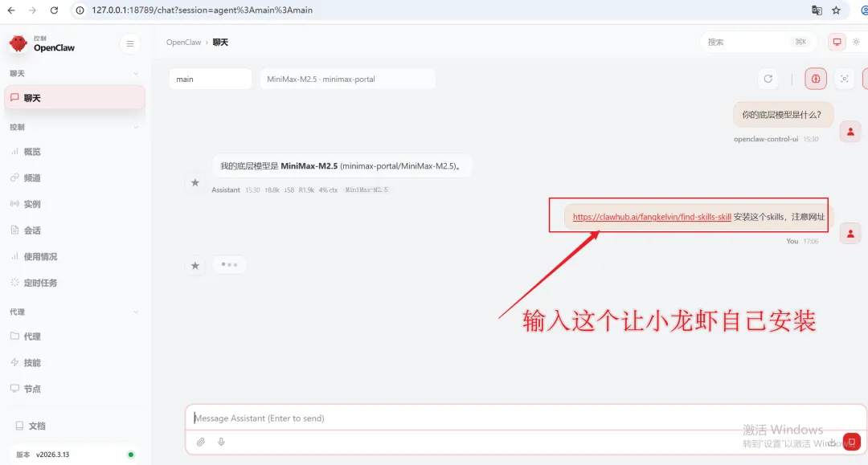Viewport: 868px width, 465px height.
Task: Start voice input with the microphone icon
Action: pos(222,442)
